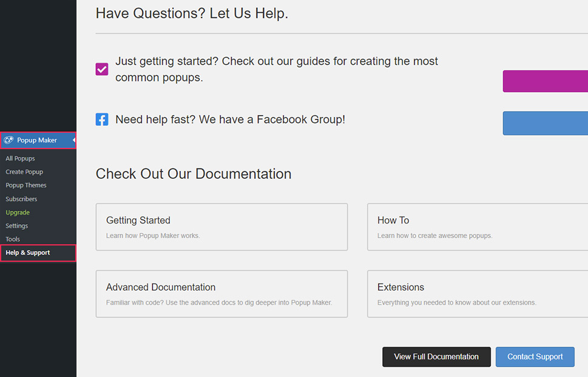This screenshot has height=377, width=588.
Task: Open All Popups from the sidebar
Action: pyautogui.click(x=20, y=158)
